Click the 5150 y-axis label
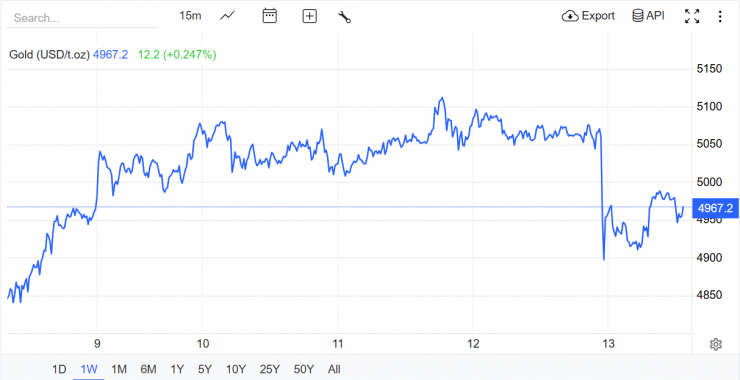The height and width of the screenshot is (380, 740). [709, 69]
